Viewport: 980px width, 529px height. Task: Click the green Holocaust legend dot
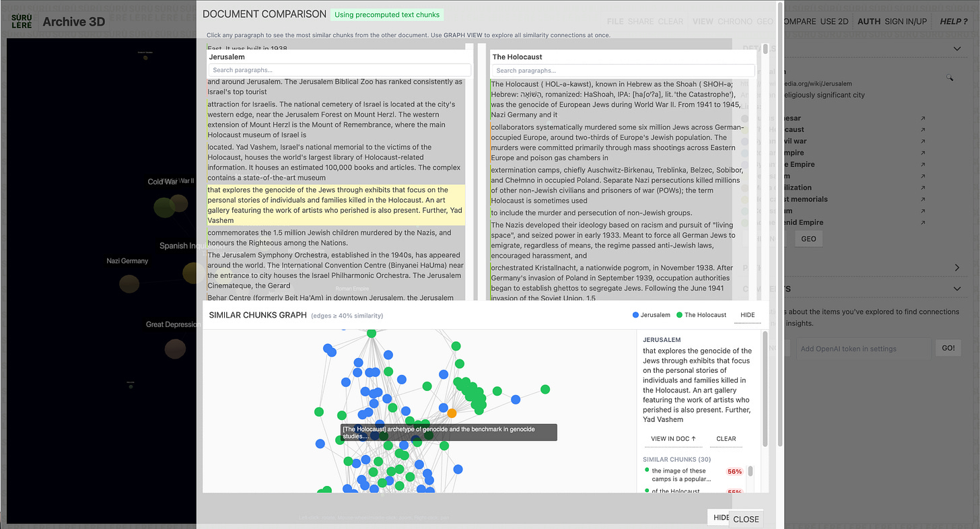tap(680, 315)
